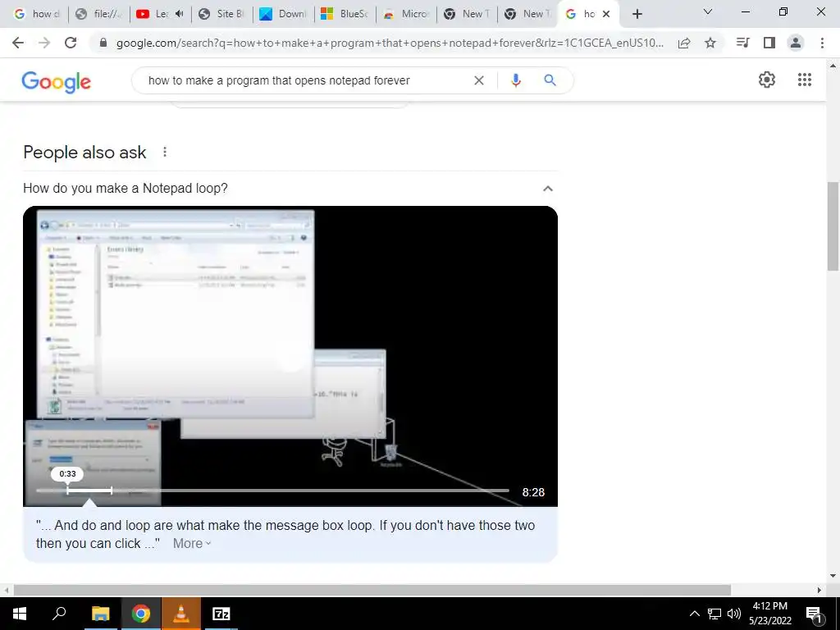840x630 pixels.
Task: Open the volume tray icon
Action: tap(733, 614)
